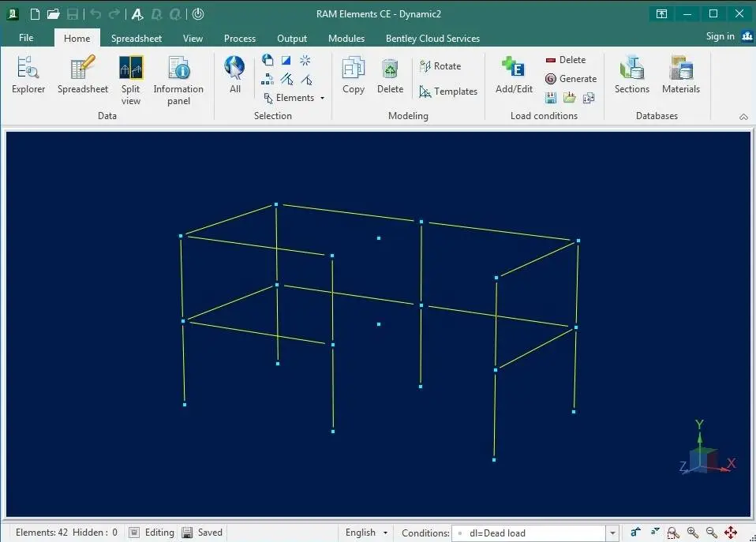Open a file via folder icon
This screenshot has height=542, width=756.
coord(53,14)
